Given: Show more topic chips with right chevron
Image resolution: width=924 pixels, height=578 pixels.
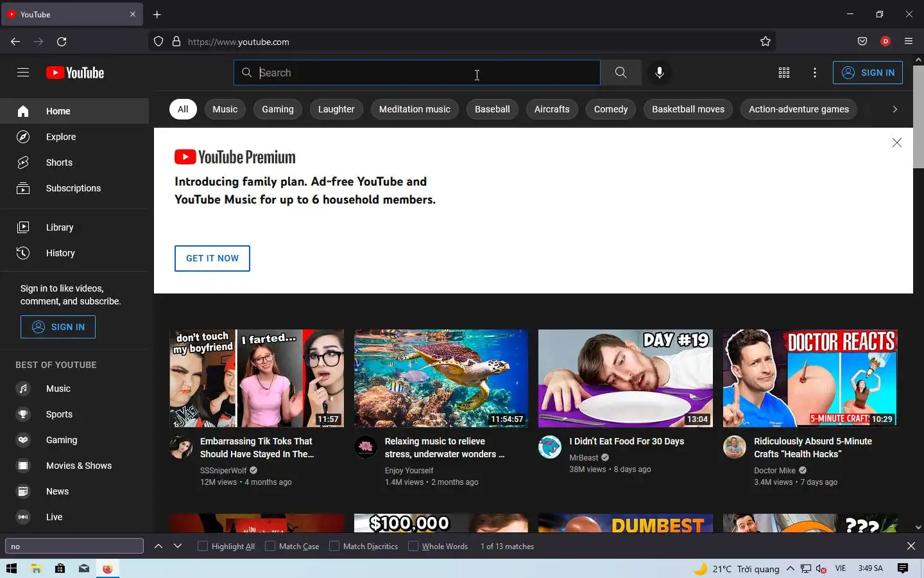Looking at the screenshot, I should [894, 109].
